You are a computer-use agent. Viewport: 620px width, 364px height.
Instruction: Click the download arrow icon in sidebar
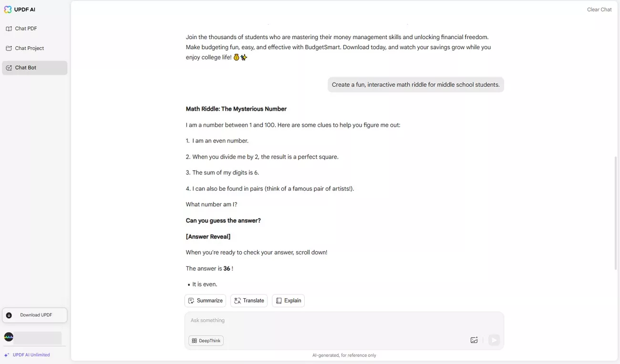pos(9,315)
